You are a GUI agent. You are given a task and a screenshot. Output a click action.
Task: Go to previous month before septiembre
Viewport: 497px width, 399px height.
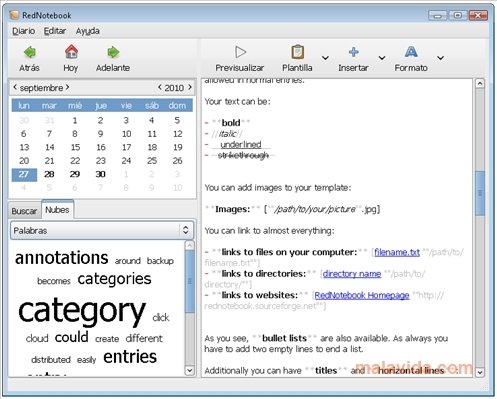tap(15, 87)
